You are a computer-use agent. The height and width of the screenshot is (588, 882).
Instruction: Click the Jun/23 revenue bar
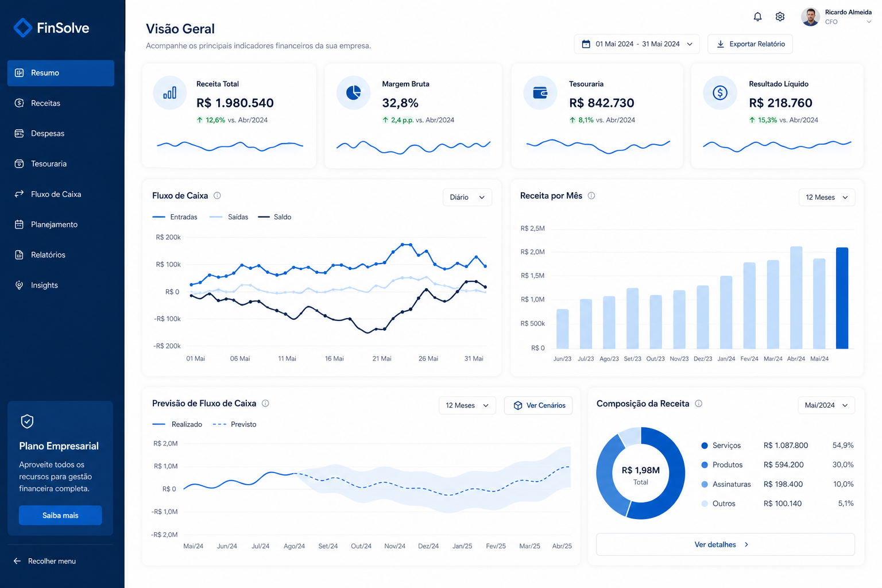[563, 329]
